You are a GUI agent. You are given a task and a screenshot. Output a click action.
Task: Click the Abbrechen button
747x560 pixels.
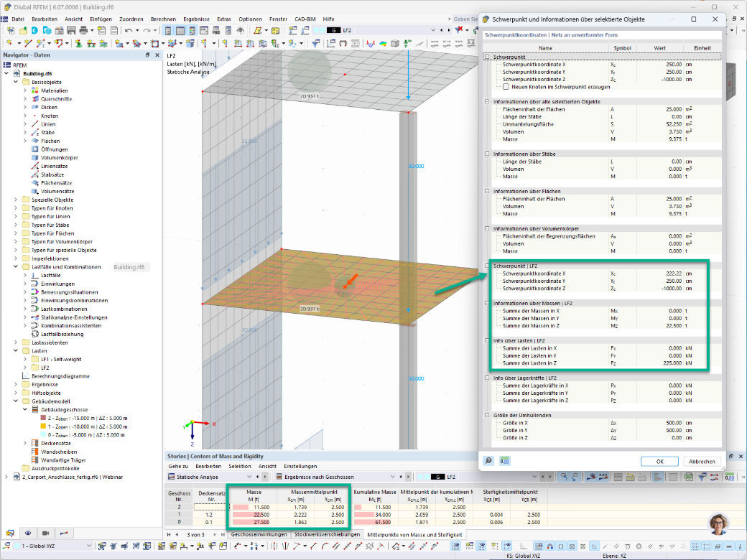[x=702, y=462]
